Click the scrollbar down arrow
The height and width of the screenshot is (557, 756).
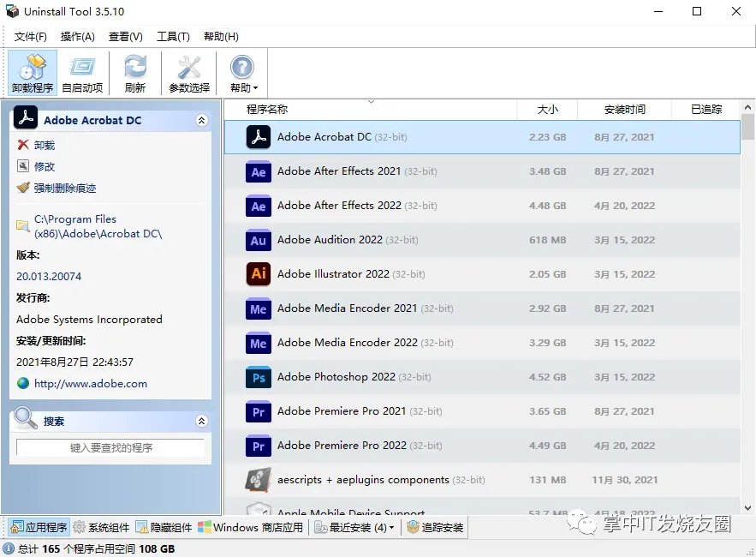point(747,508)
